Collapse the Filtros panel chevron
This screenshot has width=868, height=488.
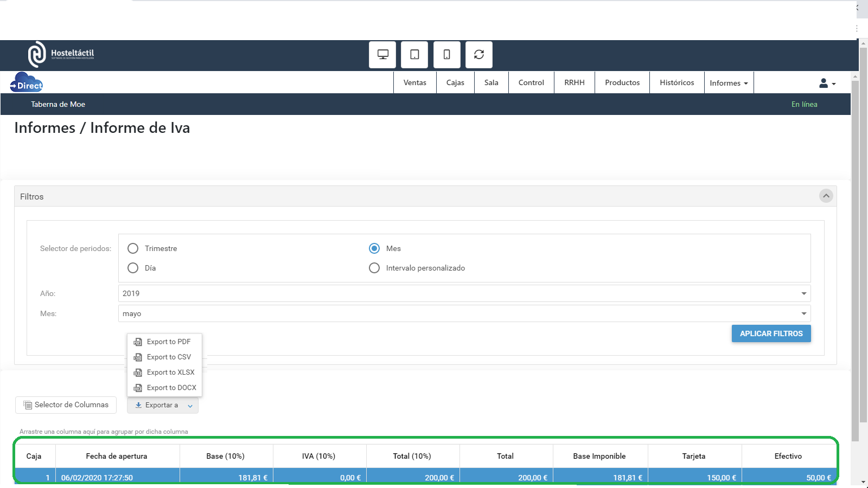click(826, 196)
